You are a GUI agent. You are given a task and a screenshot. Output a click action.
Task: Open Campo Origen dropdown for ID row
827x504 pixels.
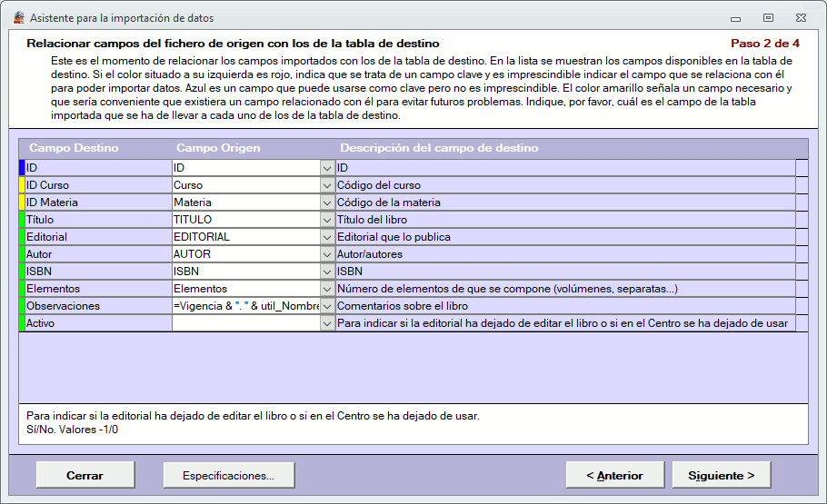tap(327, 168)
